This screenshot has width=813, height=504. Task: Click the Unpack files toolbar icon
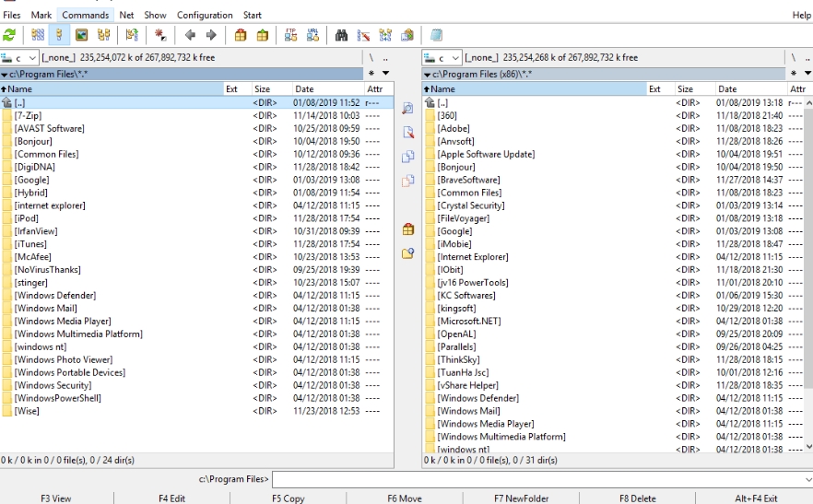263,35
